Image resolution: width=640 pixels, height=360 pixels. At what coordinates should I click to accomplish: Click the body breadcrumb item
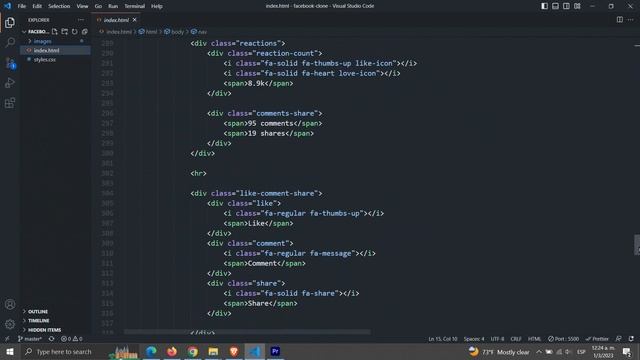pos(174,31)
